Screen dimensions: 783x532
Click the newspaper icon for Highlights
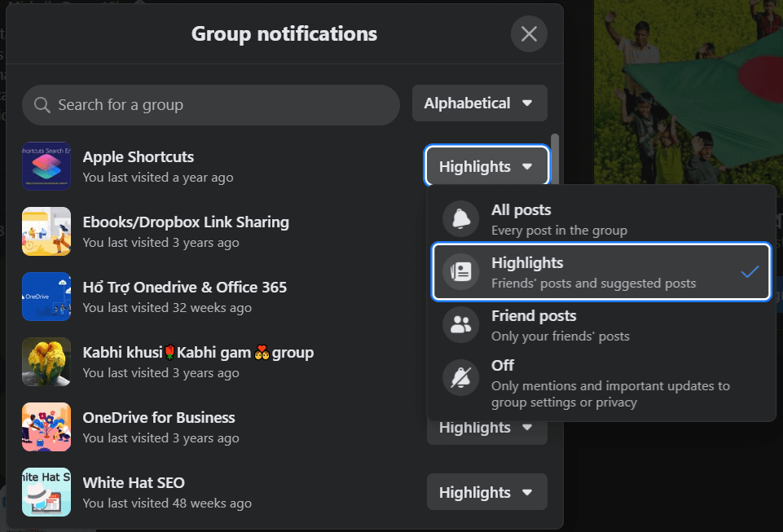point(461,272)
